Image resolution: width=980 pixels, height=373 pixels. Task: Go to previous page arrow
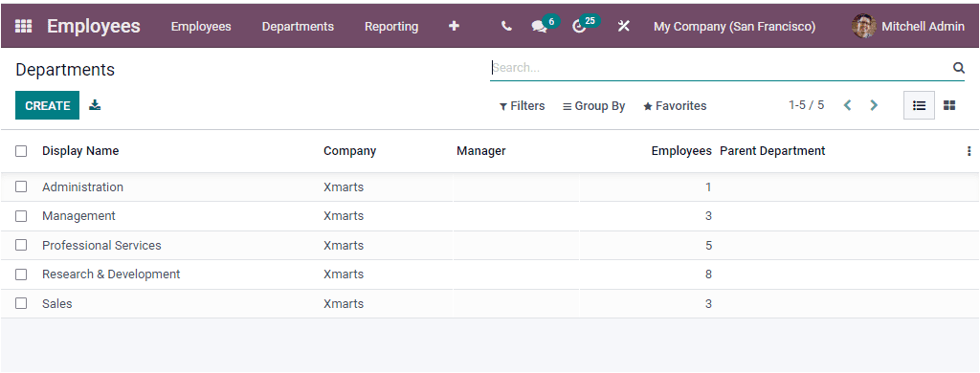(848, 105)
